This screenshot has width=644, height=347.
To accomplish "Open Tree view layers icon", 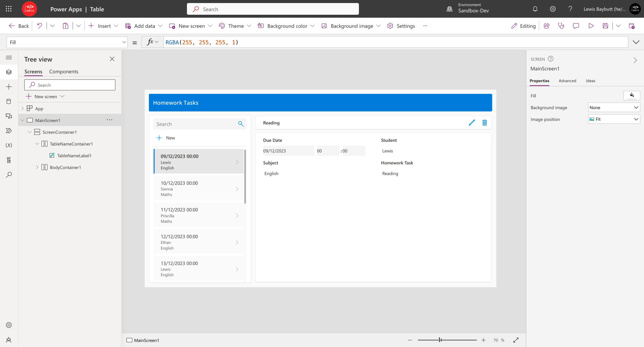I will (x=9, y=72).
